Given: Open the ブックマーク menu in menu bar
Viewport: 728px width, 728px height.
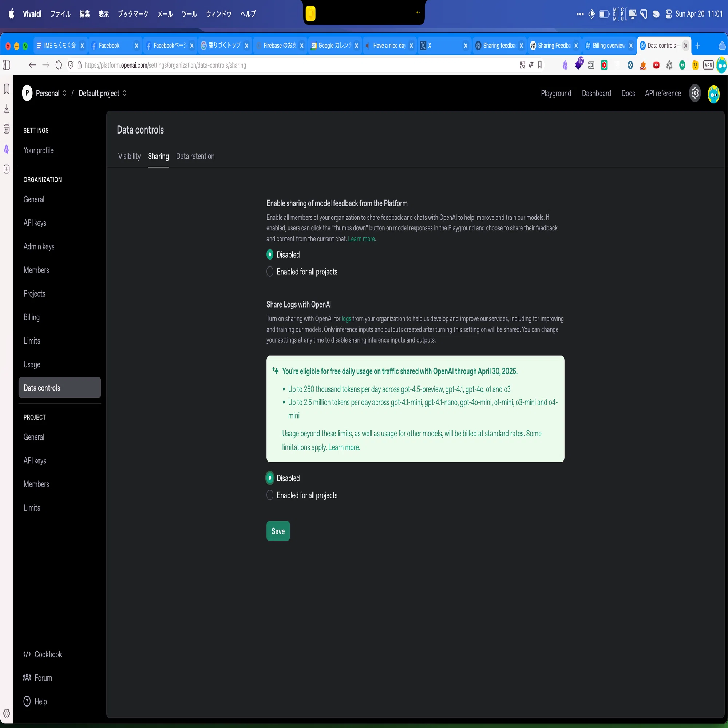Looking at the screenshot, I should pos(133,14).
